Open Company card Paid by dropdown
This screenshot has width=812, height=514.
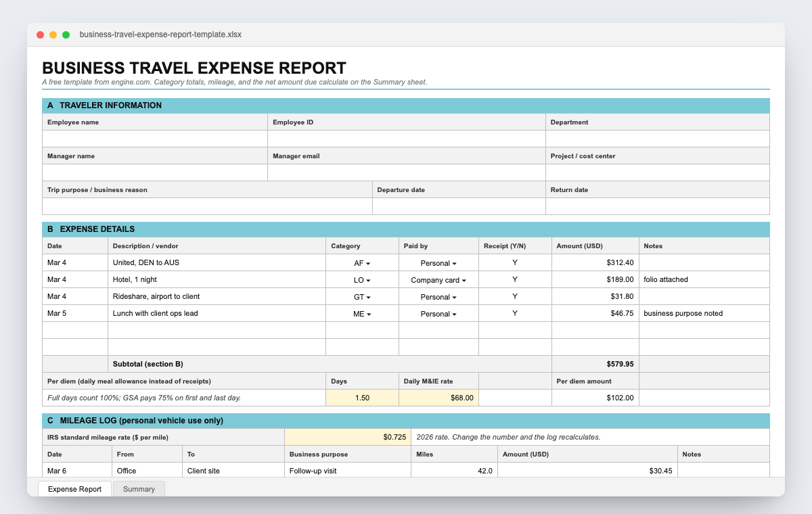pos(438,279)
